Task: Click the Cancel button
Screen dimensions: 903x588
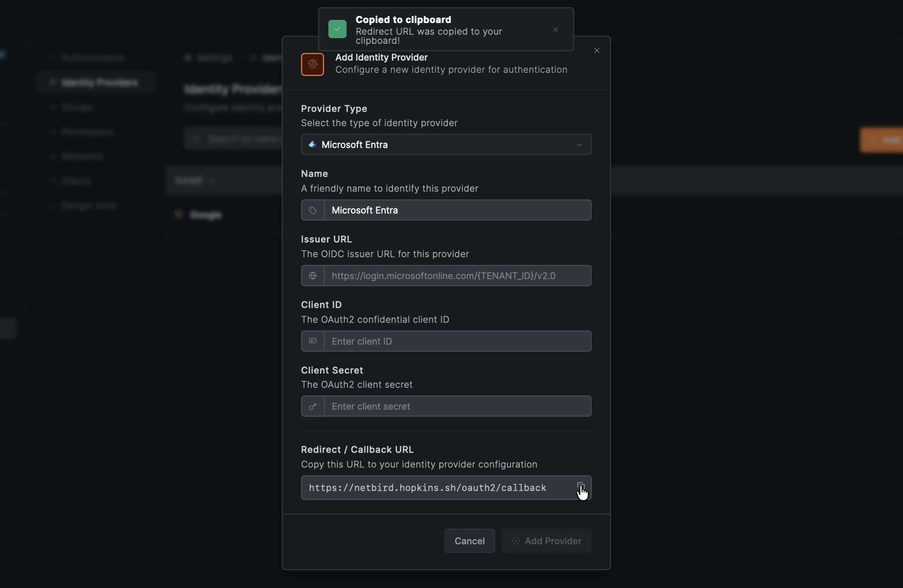Action: pyautogui.click(x=469, y=541)
